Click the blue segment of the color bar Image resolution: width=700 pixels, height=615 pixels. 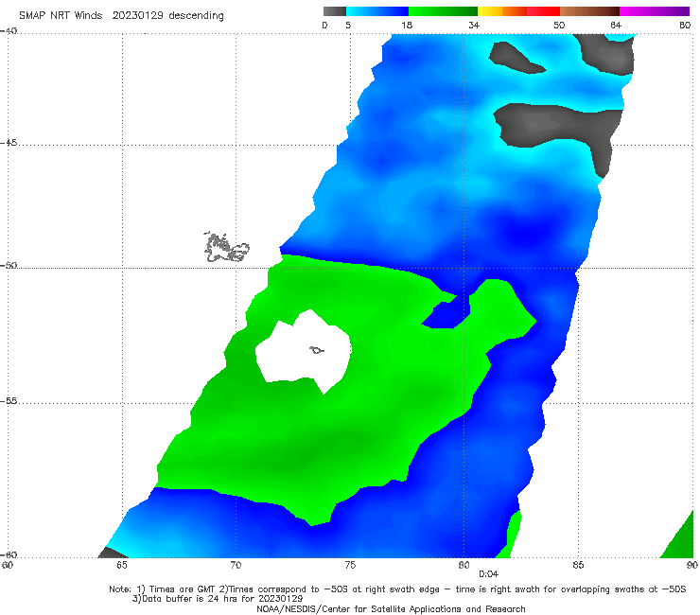(377, 11)
